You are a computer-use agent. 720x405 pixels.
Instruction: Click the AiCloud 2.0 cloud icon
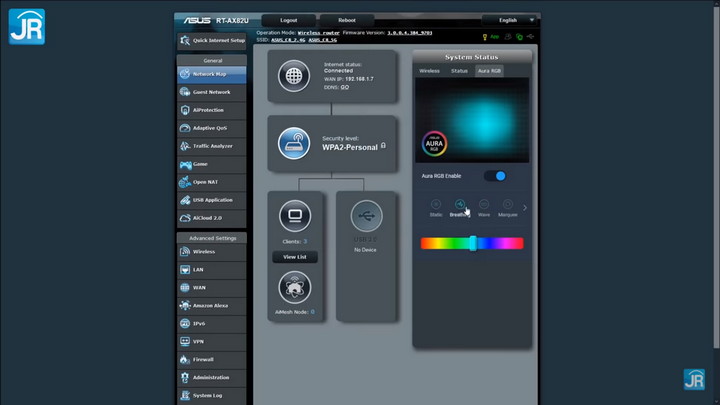tap(185, 218)
